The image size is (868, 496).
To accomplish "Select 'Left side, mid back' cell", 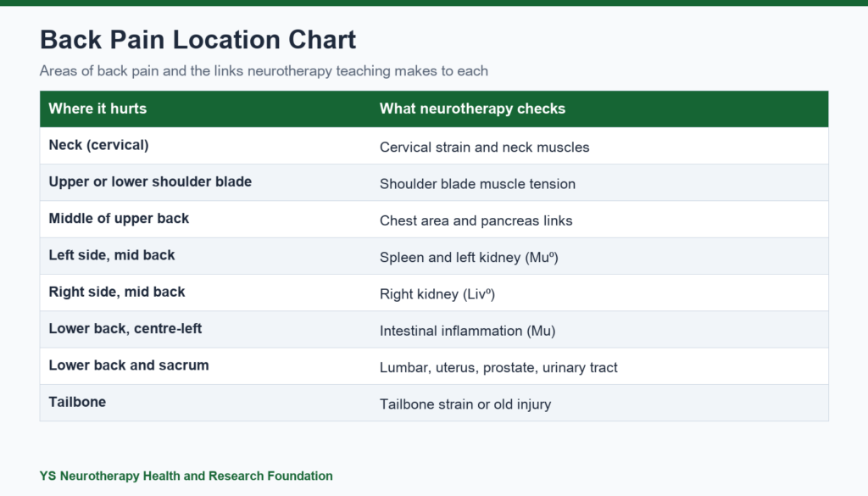I will pos(111,255).
